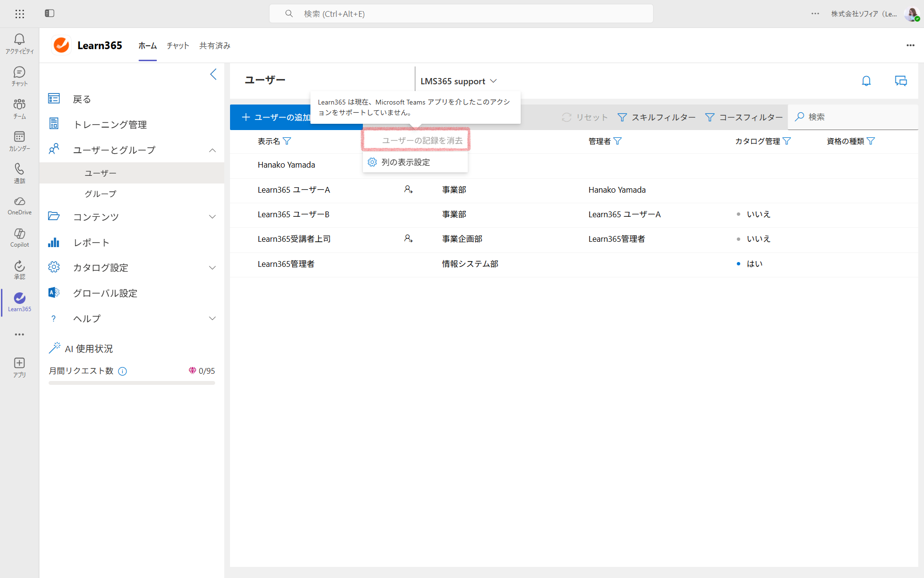
Task: Show more apps ellipsis in the rail
Action: coord(20,334)
